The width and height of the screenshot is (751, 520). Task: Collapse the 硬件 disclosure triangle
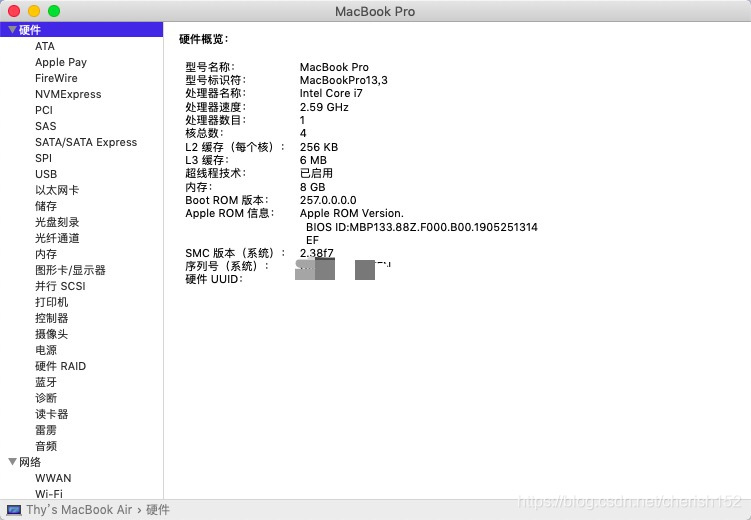pos(12,30)
